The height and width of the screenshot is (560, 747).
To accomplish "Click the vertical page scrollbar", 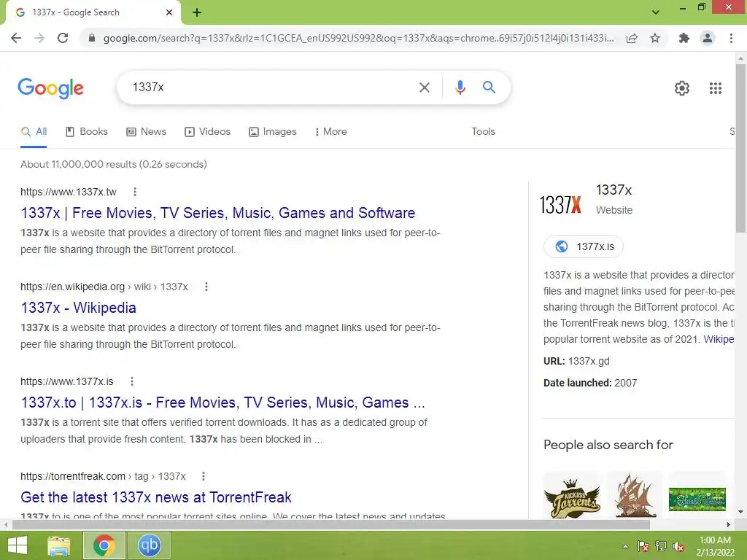I will pyautogui.click(x=740, y=147).
